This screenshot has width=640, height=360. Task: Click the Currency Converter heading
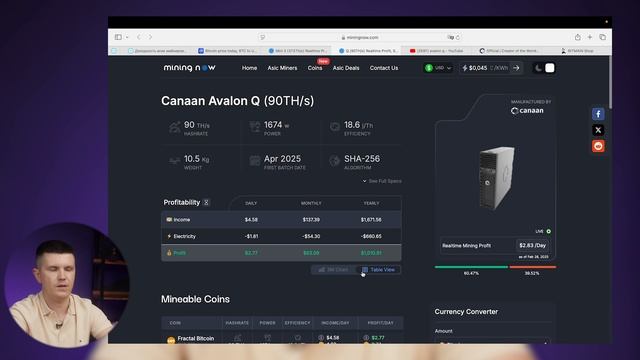466,312
